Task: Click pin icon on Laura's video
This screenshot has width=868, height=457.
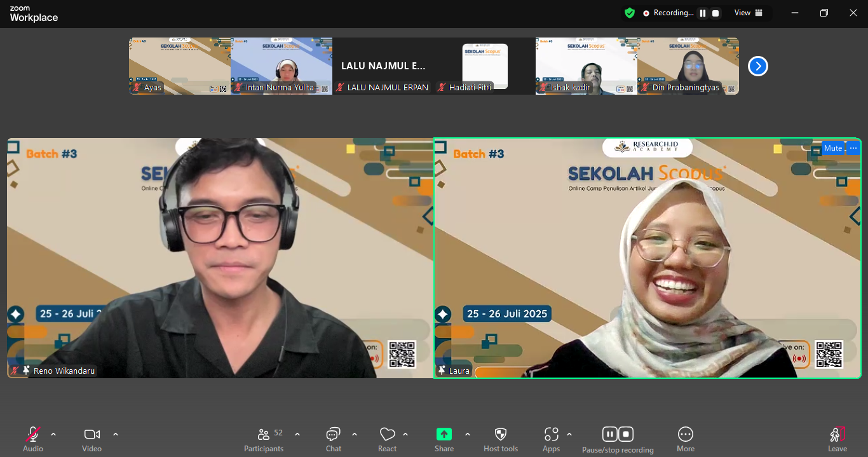Action: point(442,371)
